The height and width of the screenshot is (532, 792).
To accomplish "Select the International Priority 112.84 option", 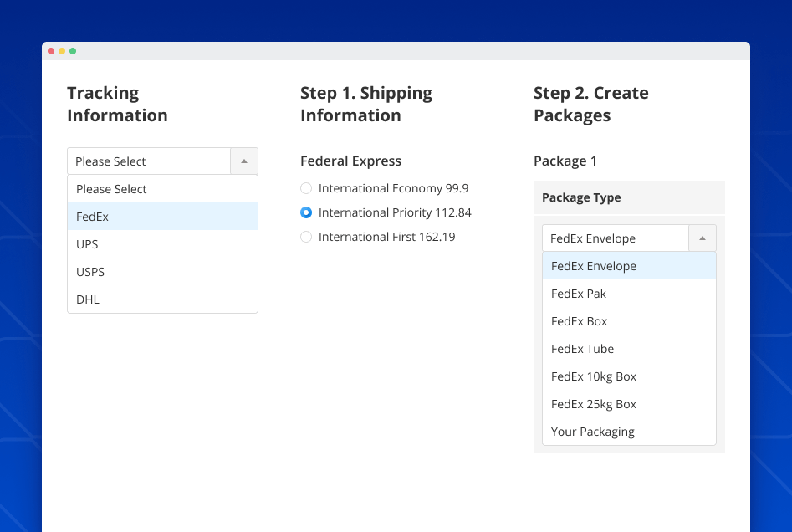I will pos(306,212).
